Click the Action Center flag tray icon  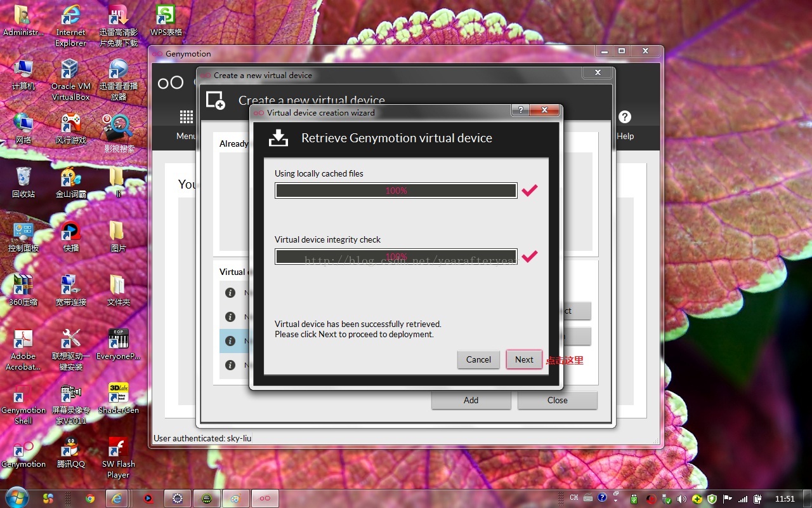[727, 499]
